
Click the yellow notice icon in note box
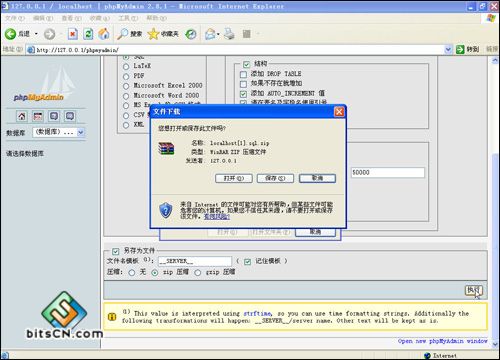112,317
